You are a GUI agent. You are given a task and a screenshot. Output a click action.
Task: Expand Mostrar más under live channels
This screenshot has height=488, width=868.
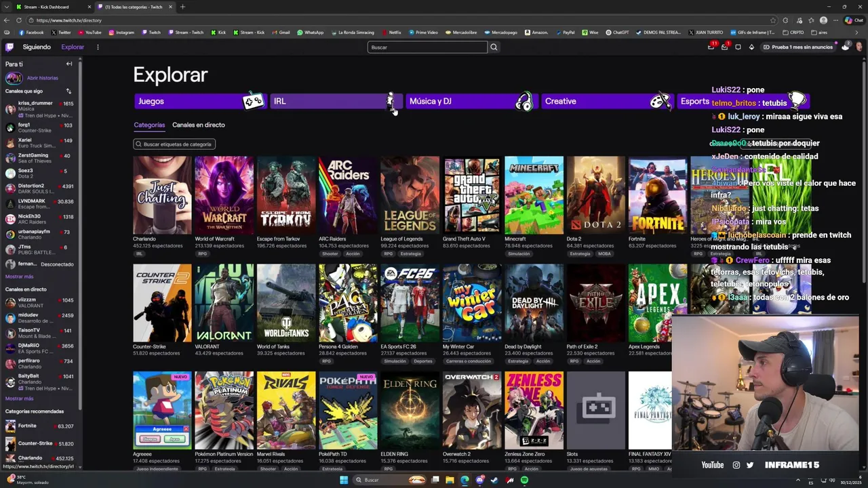19,399
